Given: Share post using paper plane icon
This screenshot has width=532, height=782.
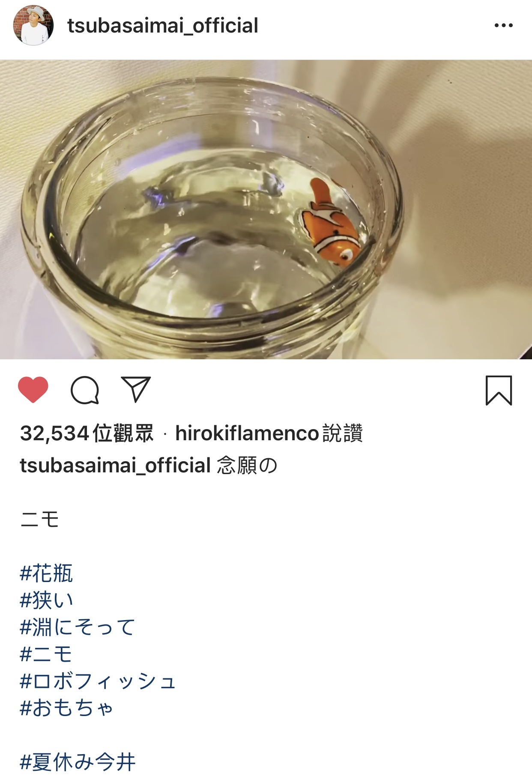Looking at the screenshot, I should click(136, 389).
